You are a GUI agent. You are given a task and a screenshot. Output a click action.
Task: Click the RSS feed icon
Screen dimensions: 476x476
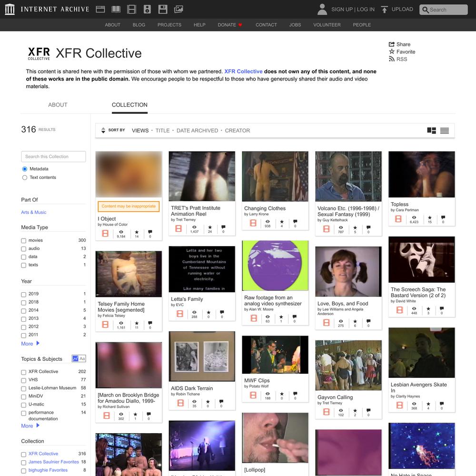click(x=392, y=59)
